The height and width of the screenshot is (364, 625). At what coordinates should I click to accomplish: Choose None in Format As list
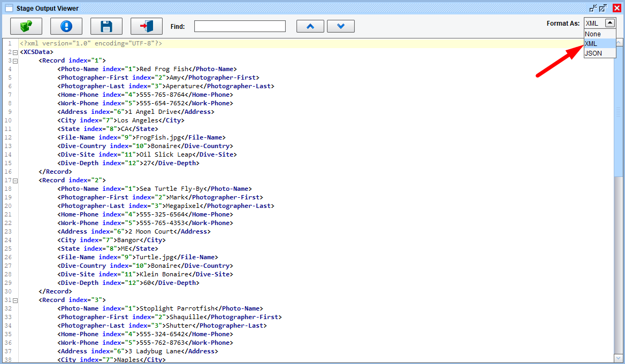coord(600,34)
